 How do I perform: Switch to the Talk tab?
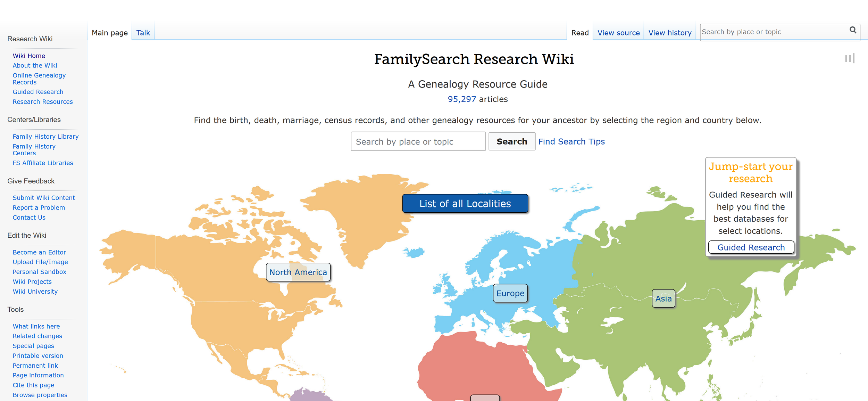click(143, 33)
